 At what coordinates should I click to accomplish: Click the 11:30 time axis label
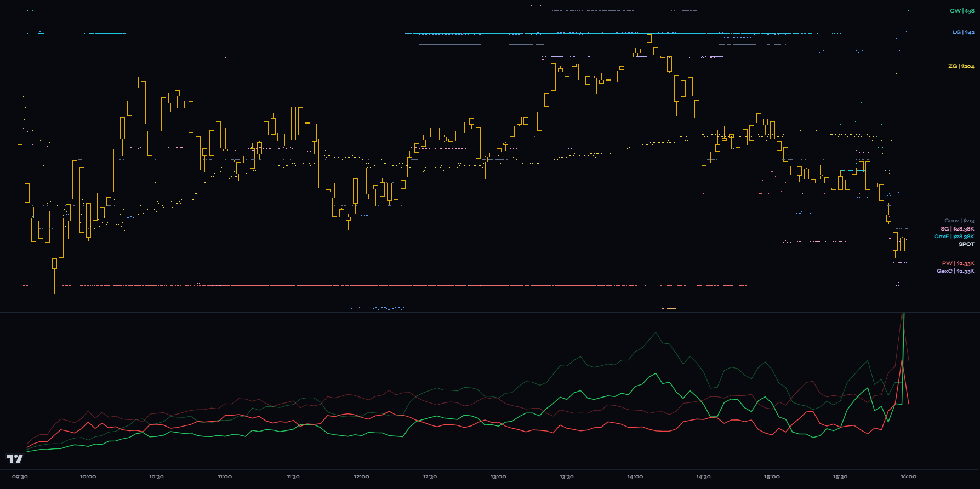293,476
